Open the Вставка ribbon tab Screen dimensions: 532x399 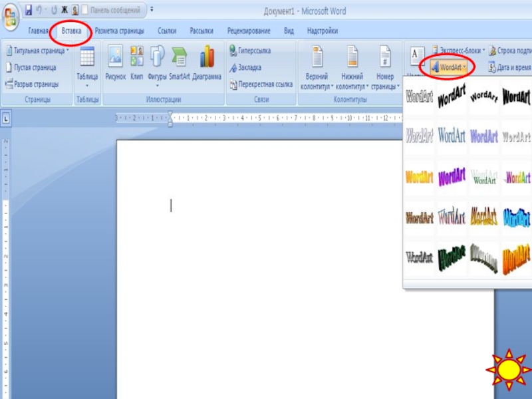pyautogui.click(x=71, y=31)
